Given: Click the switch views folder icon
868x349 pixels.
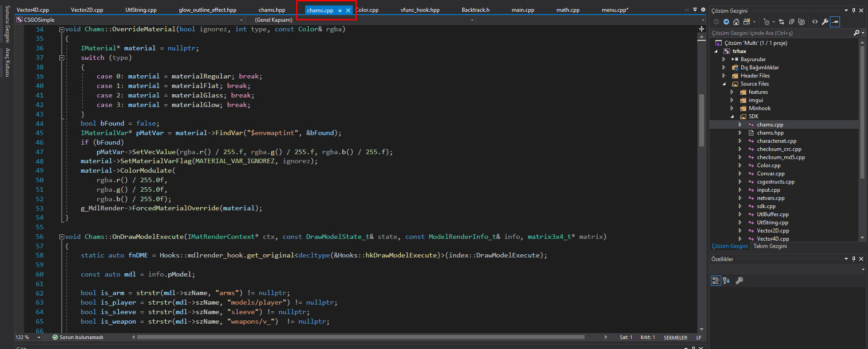Looking at the screenshot, I should pyautogui.click(x=747, y=22).
